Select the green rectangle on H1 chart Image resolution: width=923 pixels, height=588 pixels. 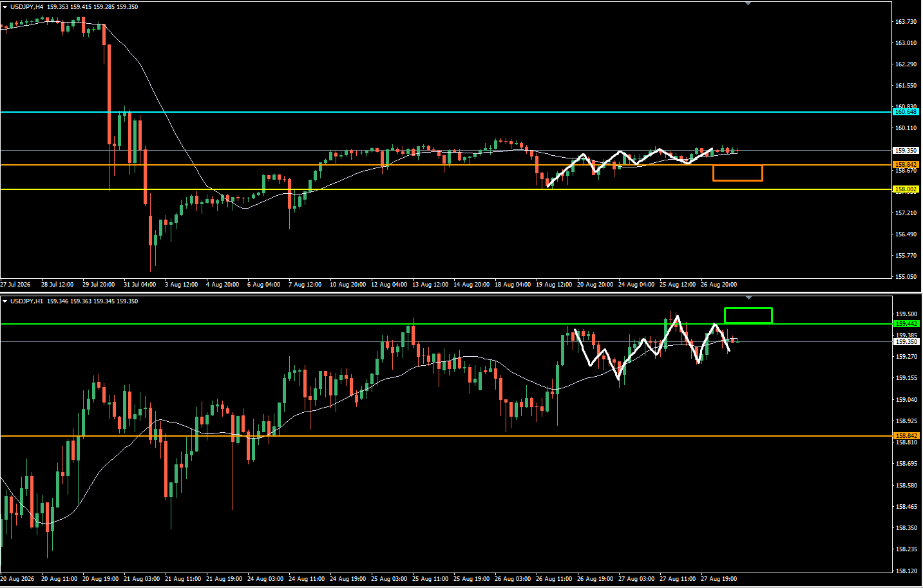point(748,316)
